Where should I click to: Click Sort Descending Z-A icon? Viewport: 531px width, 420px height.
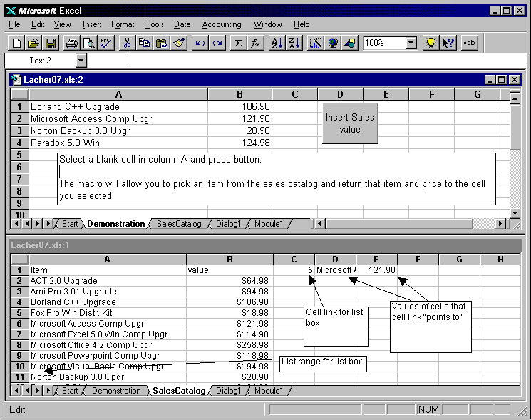tap(294, 43)
